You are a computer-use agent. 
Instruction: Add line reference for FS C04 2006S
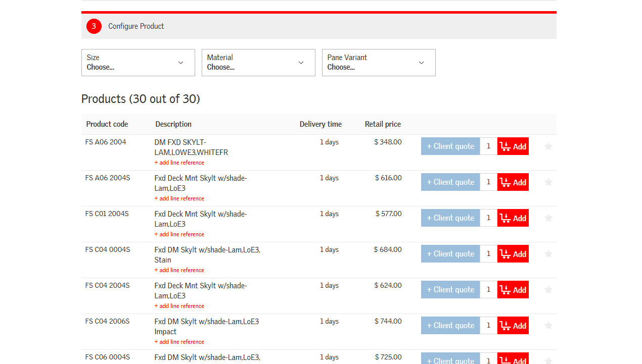tap(179, 342)
